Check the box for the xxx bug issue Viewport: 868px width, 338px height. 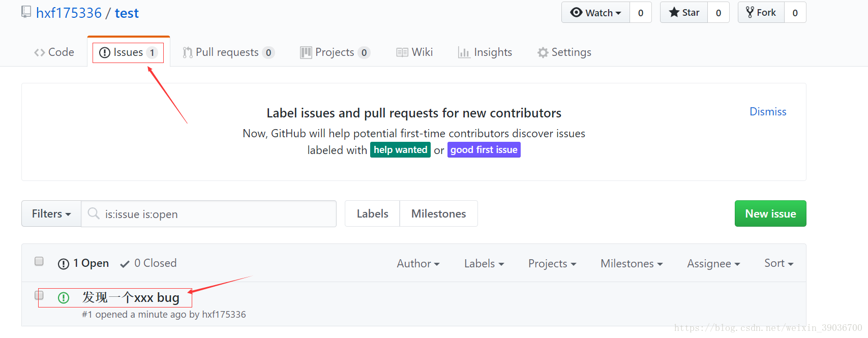click(x=39, y=295)
